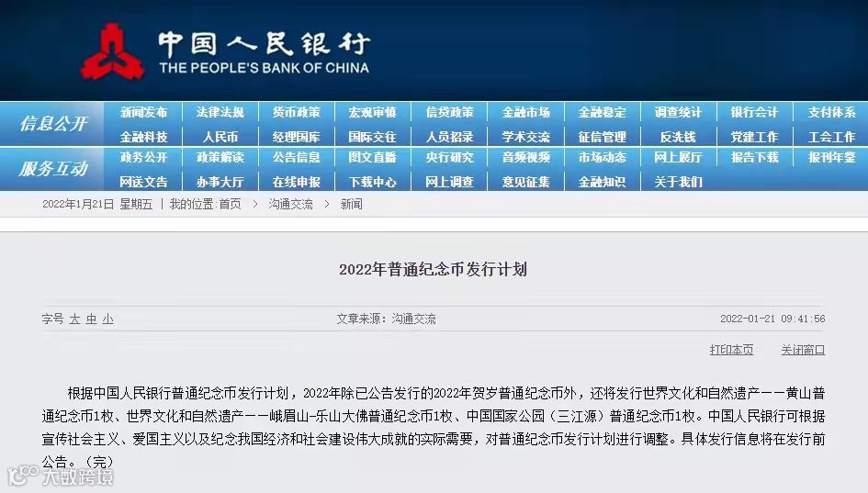Go to the 金融稳定 section
Image resolution: width=868 pixels, height=493 pixels.
point(603,112)
